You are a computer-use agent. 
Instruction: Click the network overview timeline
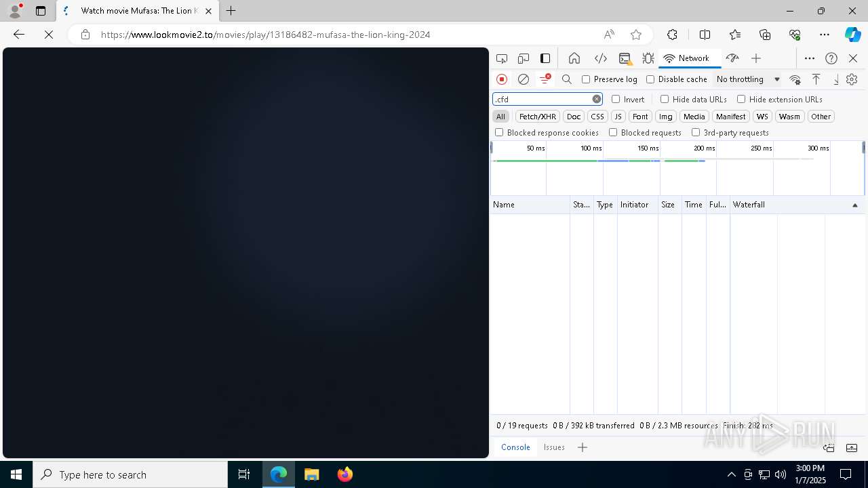(x=677, y=168)
